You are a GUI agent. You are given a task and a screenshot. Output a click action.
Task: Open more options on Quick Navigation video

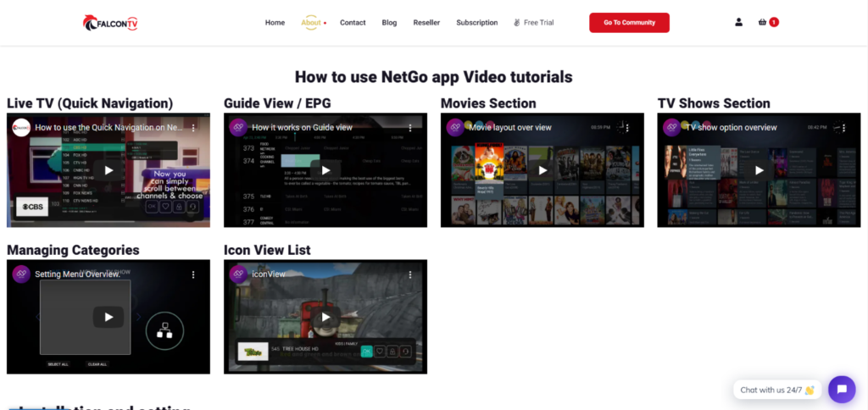coord(193,128)
